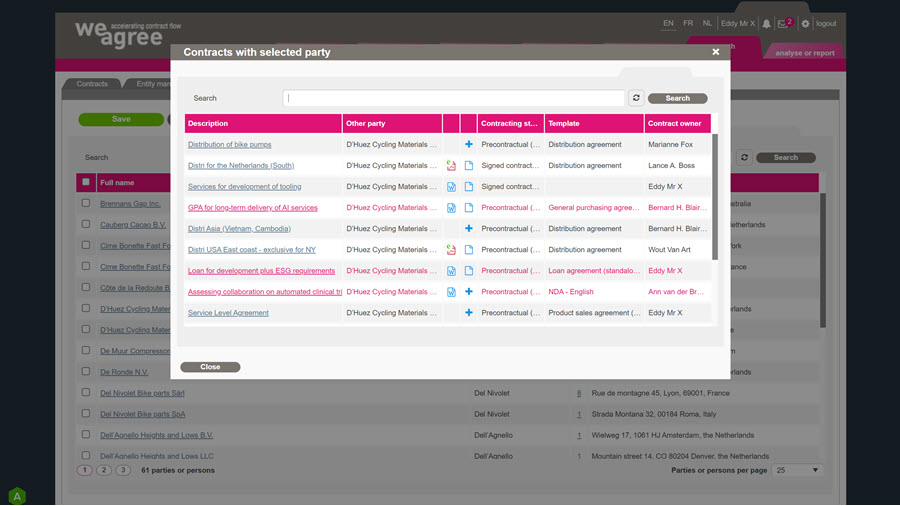
Task: Open document icon in GPA for long-term delivery row
Action: click(x=469, y=208)
